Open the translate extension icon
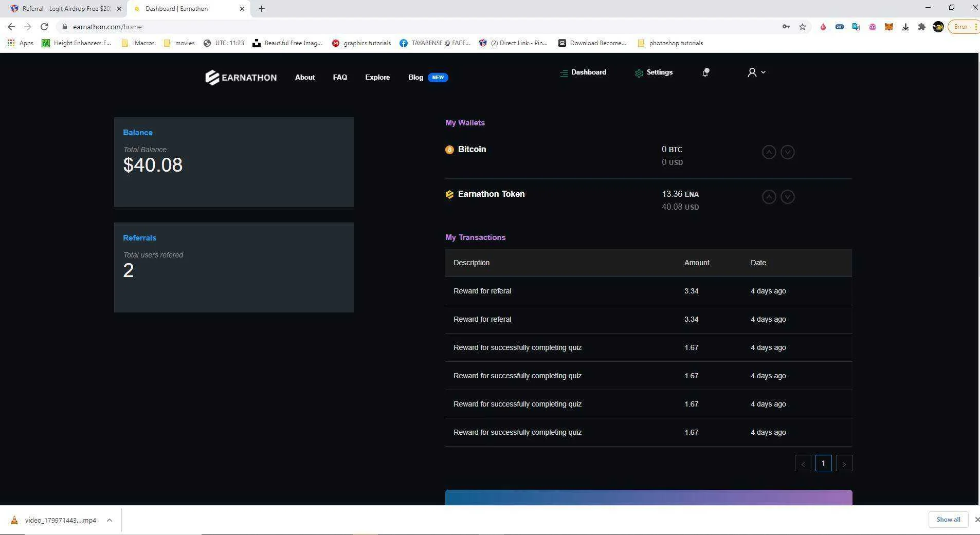Viewport: 980px width, 535px height. (856, 27)
